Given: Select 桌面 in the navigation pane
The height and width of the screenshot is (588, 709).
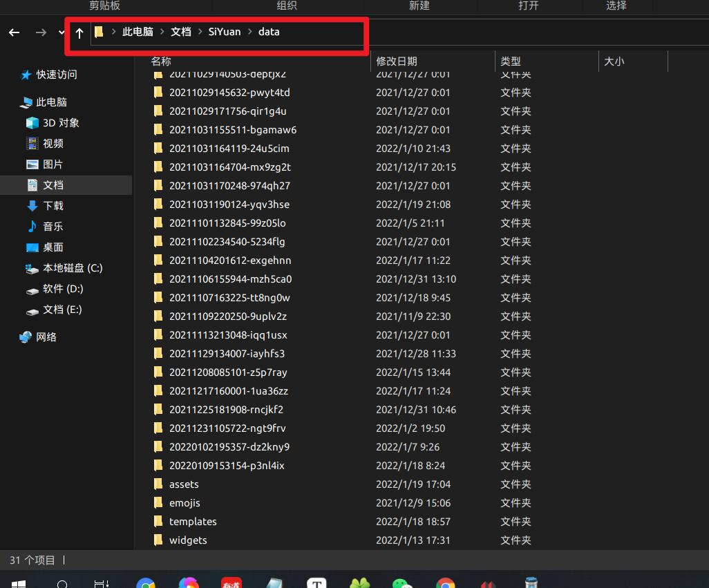Looking at the screenshot, I should tap(52, 247).
